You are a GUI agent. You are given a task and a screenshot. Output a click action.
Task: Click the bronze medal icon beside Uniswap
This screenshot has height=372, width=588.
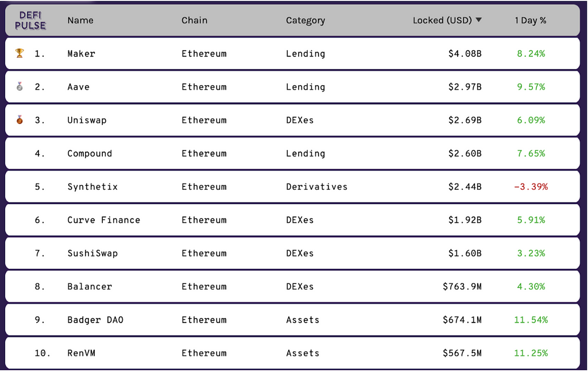click(x=20, y=120)
